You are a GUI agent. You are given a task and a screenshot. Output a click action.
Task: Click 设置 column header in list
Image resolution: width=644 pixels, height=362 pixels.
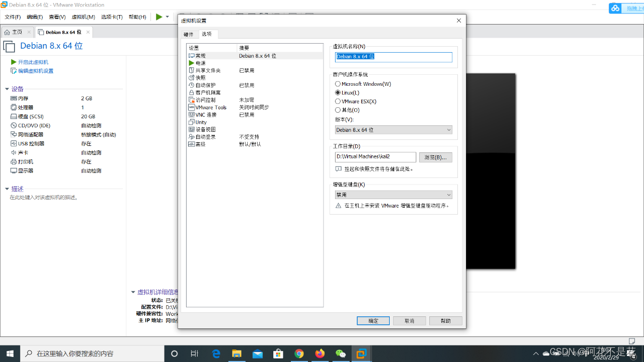click(212, 48)
